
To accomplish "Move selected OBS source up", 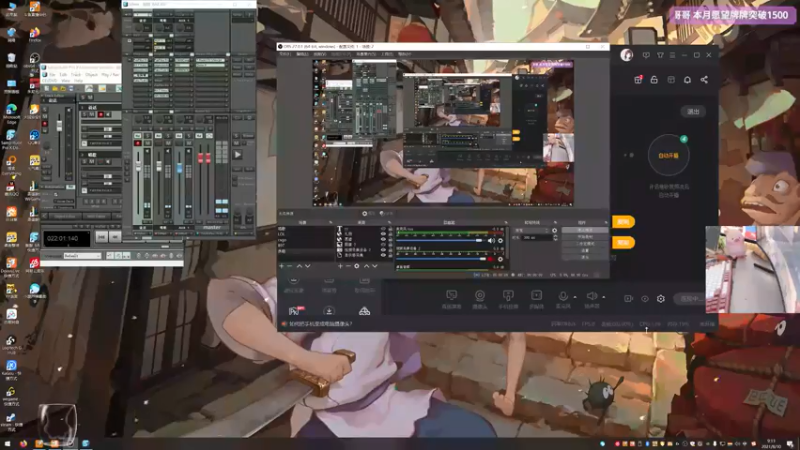I will (366, 266).
